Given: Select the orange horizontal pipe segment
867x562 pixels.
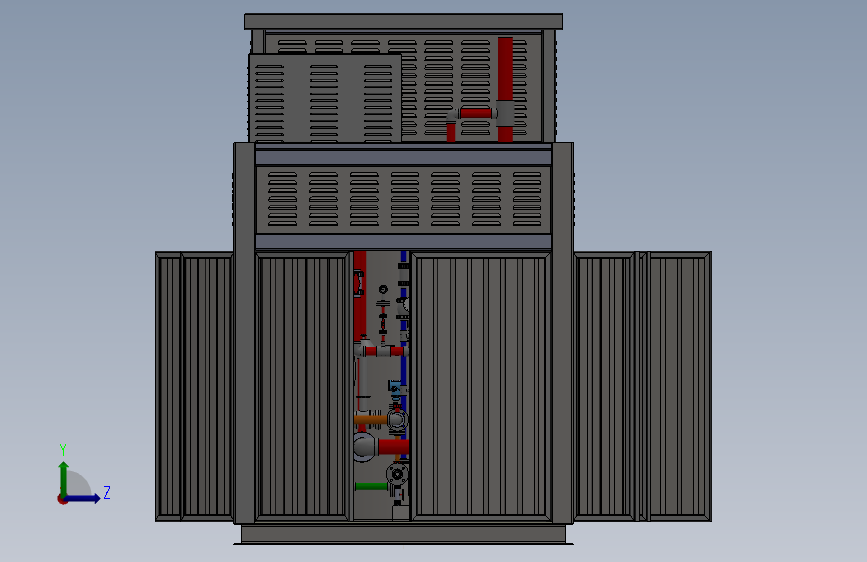Looking at the screenshot, I should 370,420.
